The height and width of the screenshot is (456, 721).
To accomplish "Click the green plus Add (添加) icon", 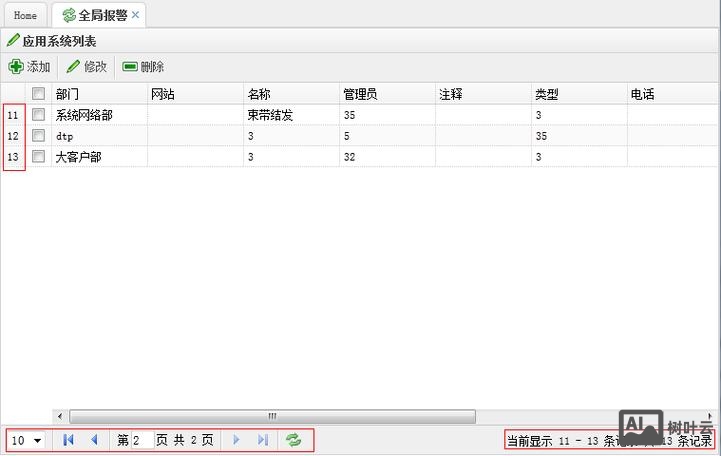I will click(16, 67).
